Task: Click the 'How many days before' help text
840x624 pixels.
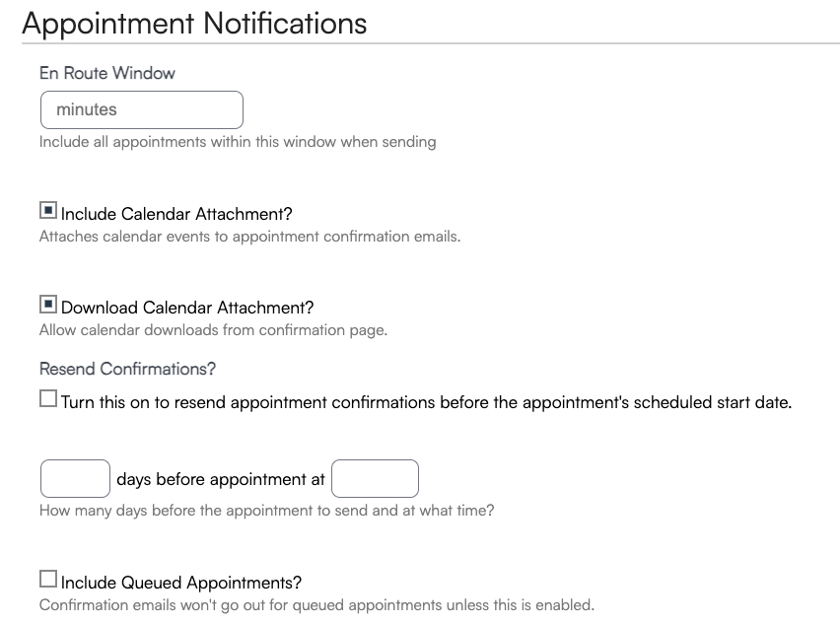Action: click(266, 511)
